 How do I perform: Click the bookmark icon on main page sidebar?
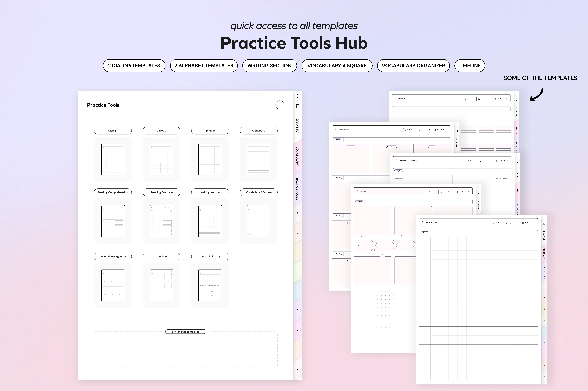click(x=297, y=106)
